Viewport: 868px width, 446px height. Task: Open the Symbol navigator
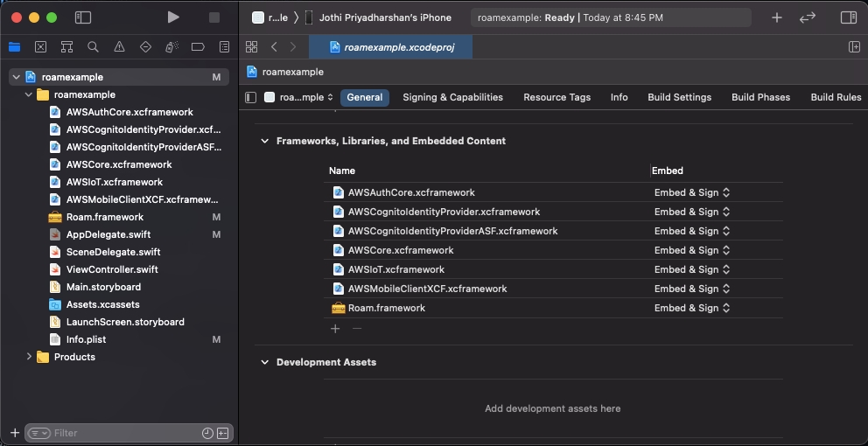(67, 47)
